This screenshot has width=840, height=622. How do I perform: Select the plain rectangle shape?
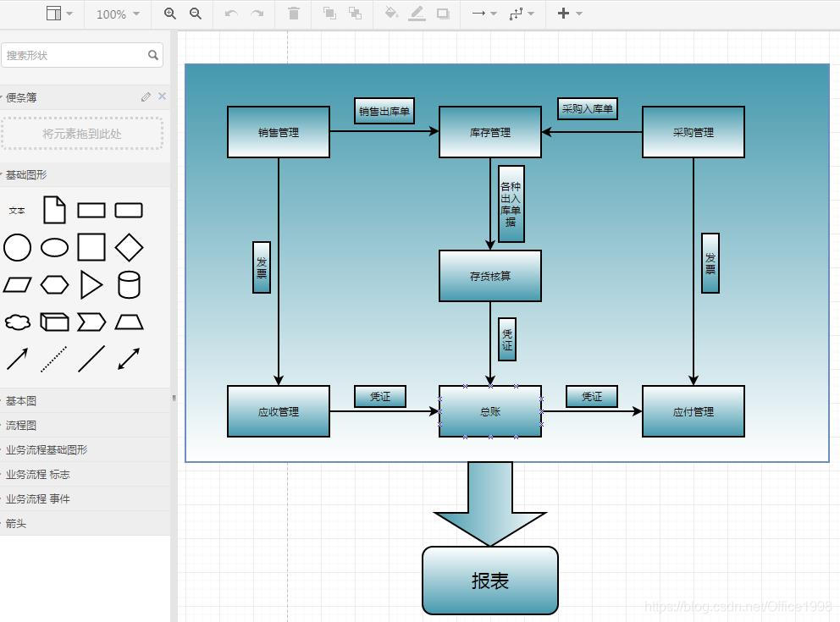[x=91, y=211]
